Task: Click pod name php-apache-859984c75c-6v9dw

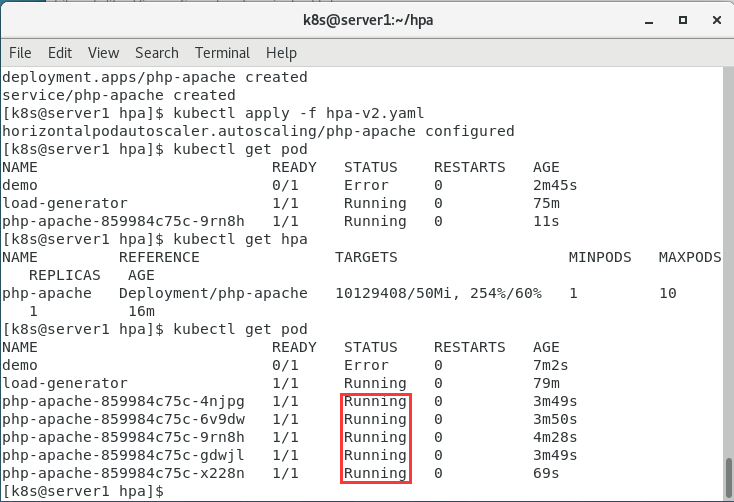Action: click(123, 419)
